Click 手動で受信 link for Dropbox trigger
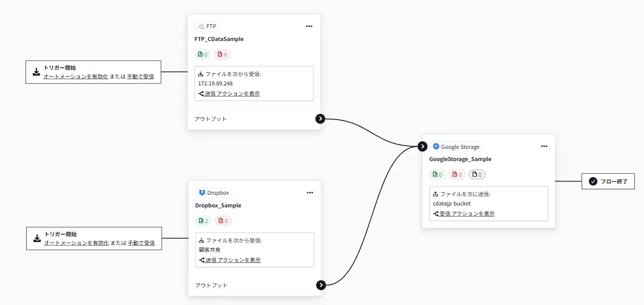The height and width of the screenshot is (305, 644). [141, 243]
